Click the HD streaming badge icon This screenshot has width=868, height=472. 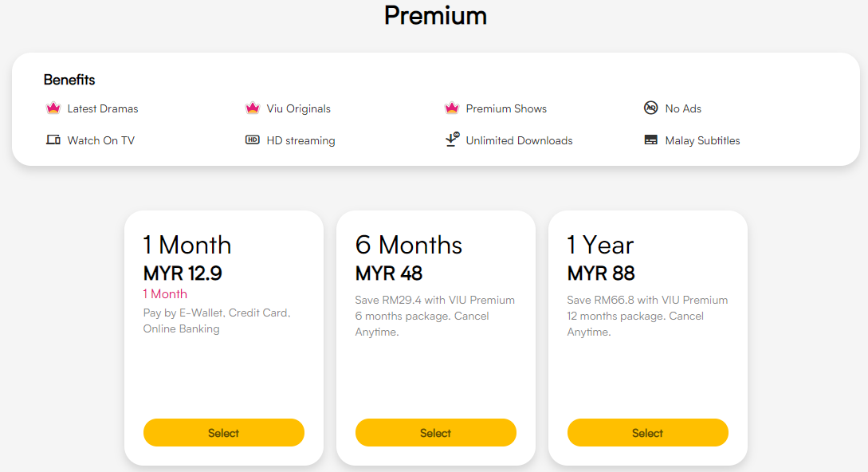253,140
